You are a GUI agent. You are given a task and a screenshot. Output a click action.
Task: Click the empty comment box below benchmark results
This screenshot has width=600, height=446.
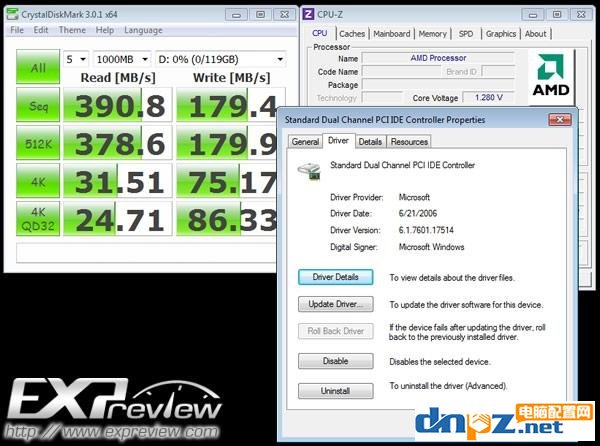tap(146, 253)
